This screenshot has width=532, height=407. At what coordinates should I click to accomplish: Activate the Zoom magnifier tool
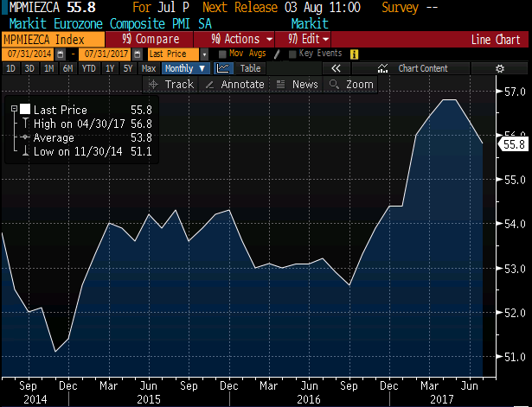coord(351,84)
